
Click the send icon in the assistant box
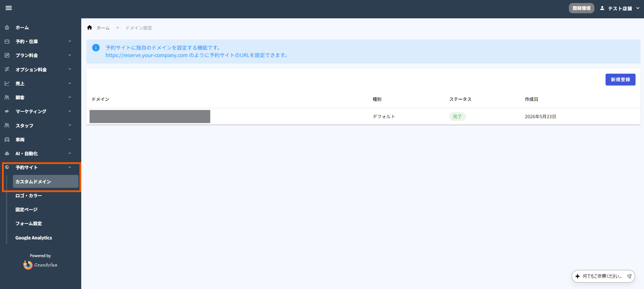(x=629, y=276)
